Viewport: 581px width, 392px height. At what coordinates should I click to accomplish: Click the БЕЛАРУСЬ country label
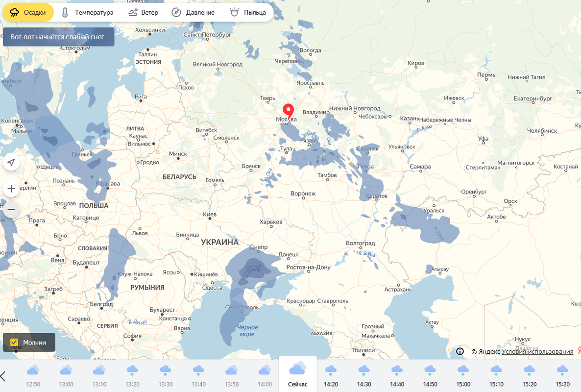[x=179, y=177]
